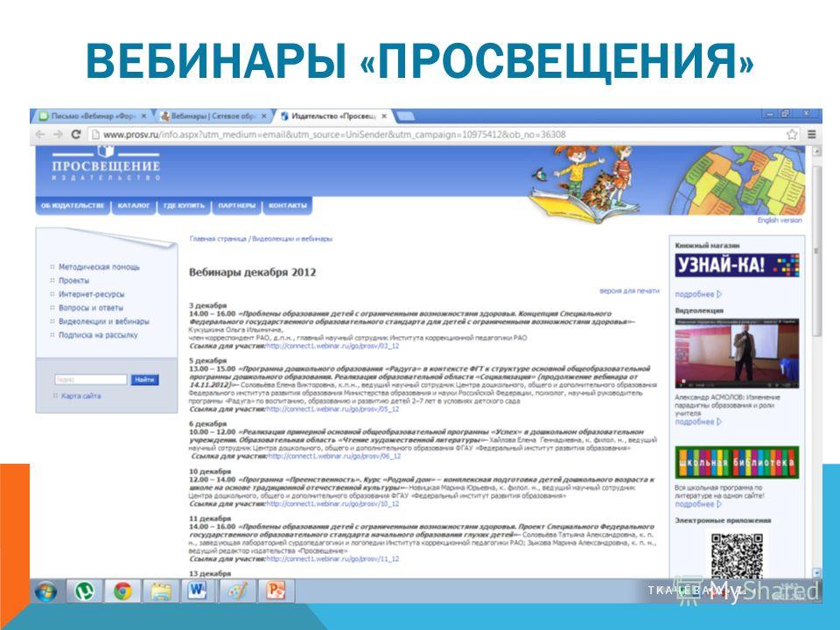Image resolution: width=840 pixels, height=630 pixels.
Task: Open webinar link ending prosv/05_12
Action: click(x=332, y=409)
